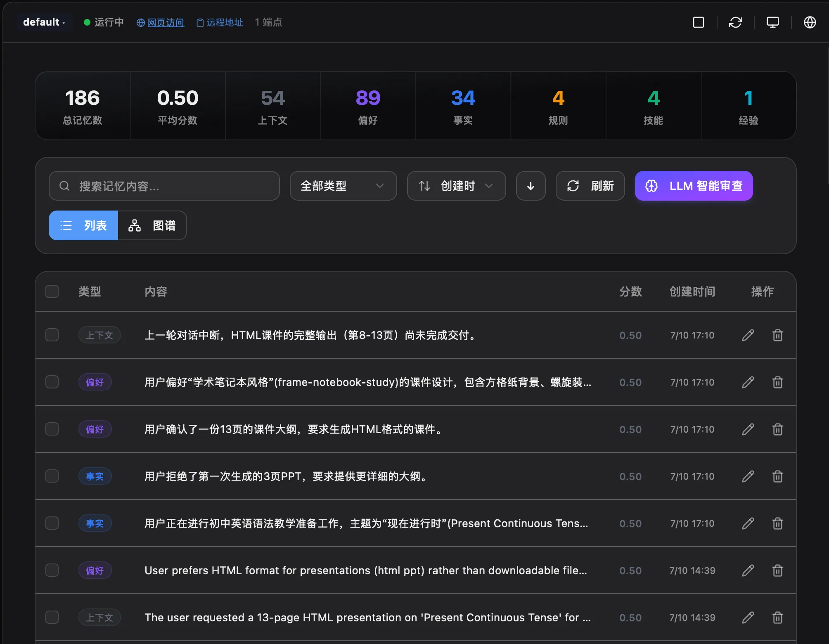
Task: Click the 事实 tag on '用户拒绝了第一次生成' row
Action: pyautogui.click(x=95, y=476)
